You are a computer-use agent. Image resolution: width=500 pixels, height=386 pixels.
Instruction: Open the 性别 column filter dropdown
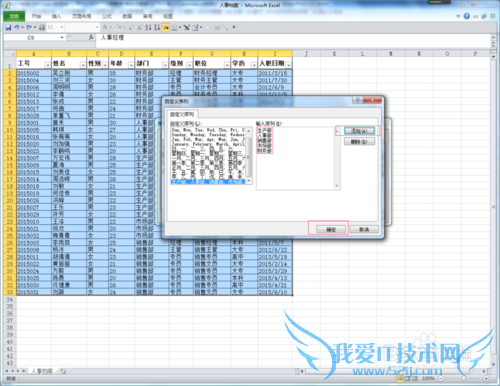105,65
